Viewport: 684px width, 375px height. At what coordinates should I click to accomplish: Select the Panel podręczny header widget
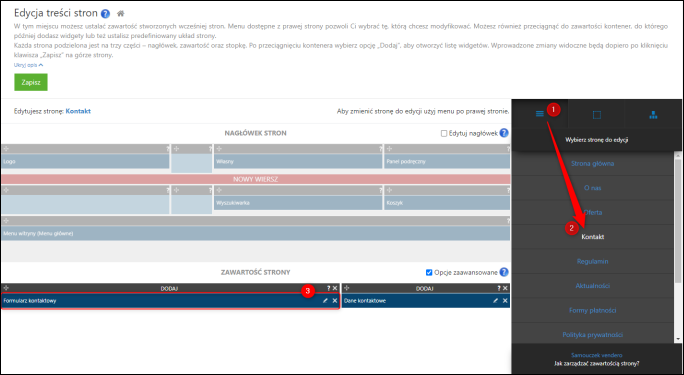447,161
